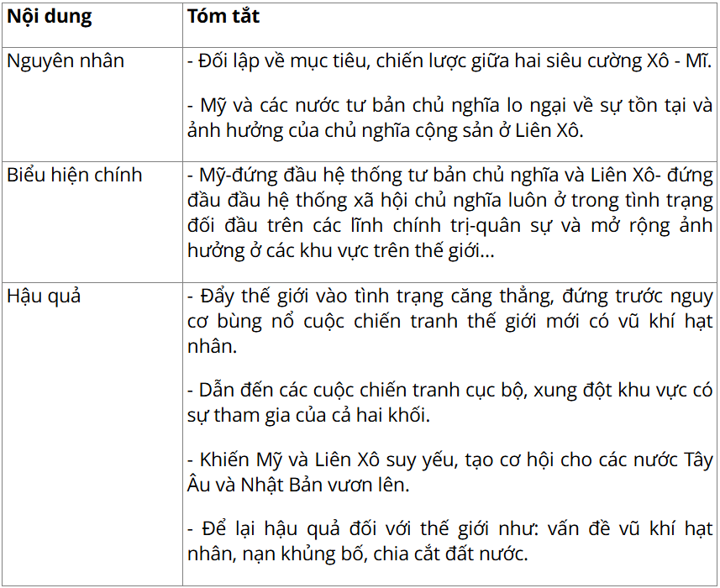
Task: Click the line 'Đẩy thế giới vào tình trạng căng thẳng'
Action: tap(449, 296)
